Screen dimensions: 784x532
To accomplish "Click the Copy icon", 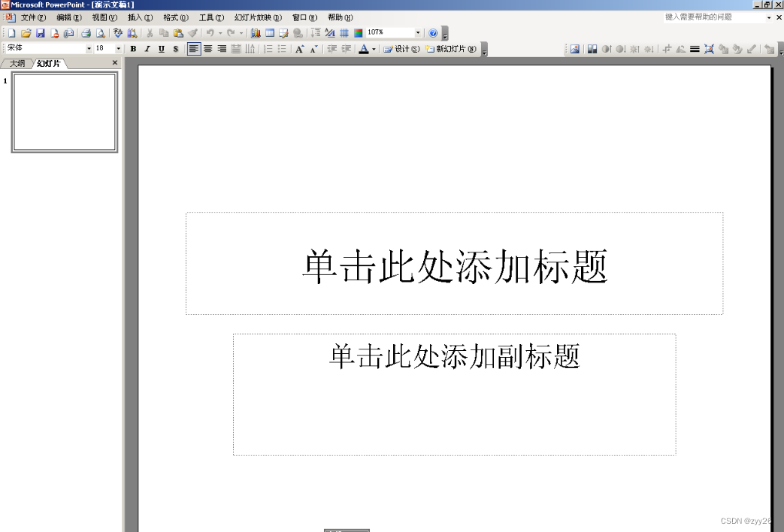I will click(164, 34).
